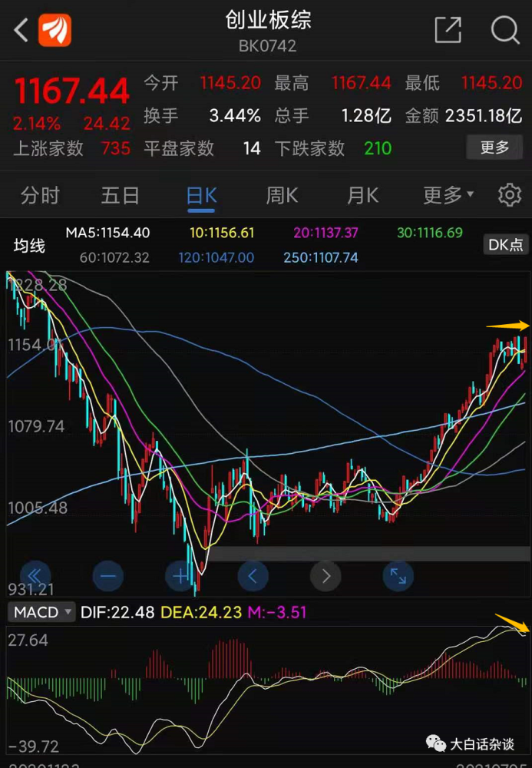Tap the 10:1156.61 moving average value
Image resolution: width=532 pixels, height=768 pixels.
(x=222, y=233)
